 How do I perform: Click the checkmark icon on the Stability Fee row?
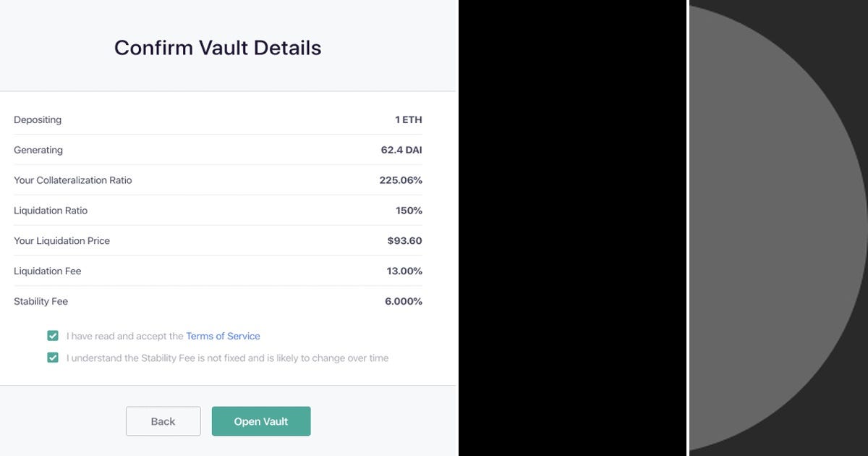point(52,358)
